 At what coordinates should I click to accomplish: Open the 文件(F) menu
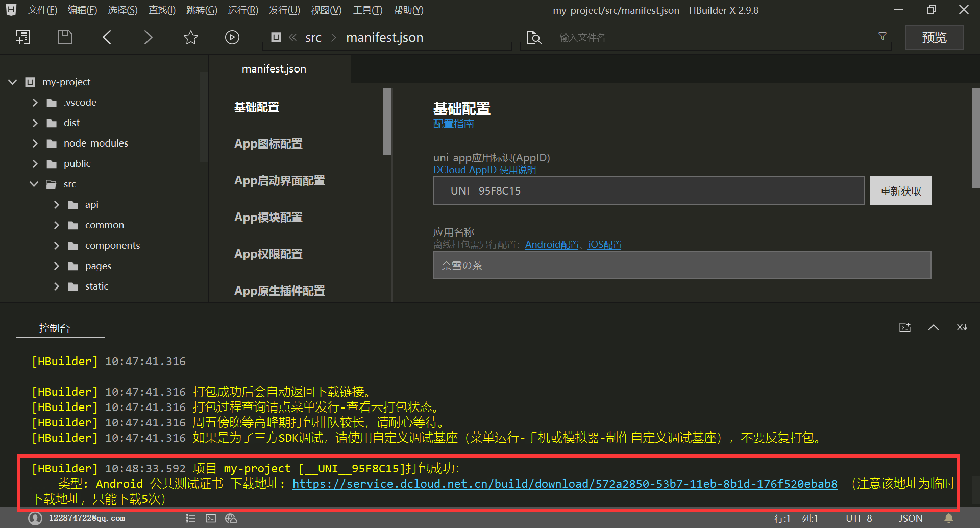42,10
